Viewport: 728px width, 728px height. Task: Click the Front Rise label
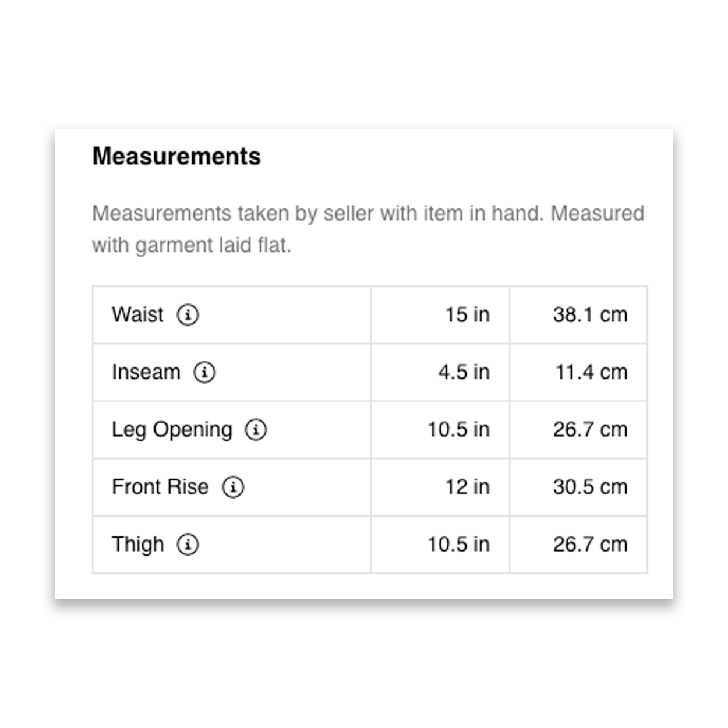(x=160, y=487)
